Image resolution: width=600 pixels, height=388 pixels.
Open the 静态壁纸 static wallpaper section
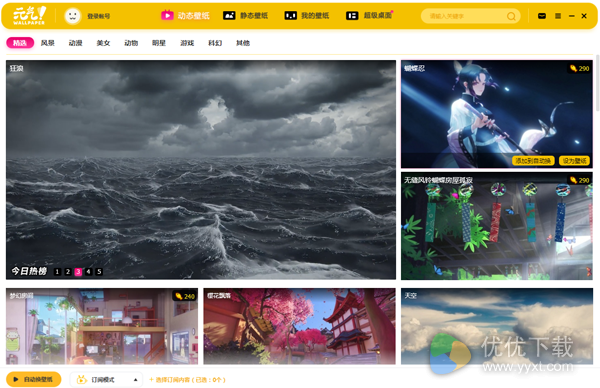[x=245, y=16]
